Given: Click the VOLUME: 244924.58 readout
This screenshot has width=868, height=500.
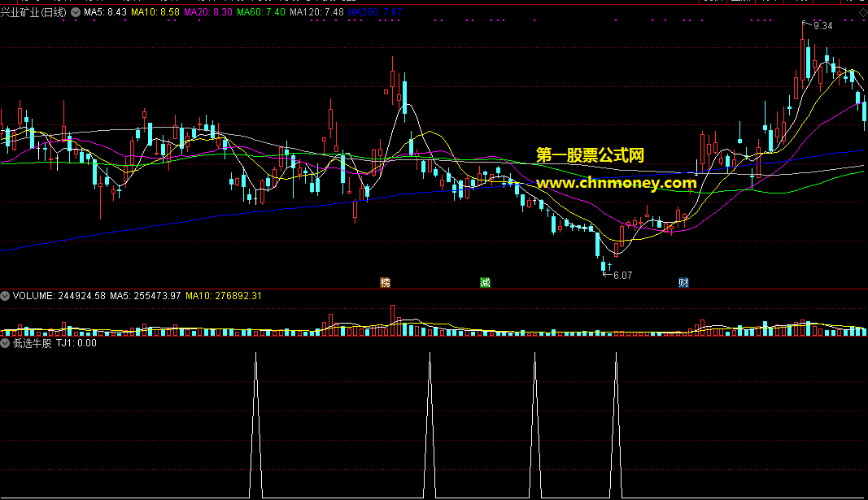Looking at the screenshot, I should 59,296.
